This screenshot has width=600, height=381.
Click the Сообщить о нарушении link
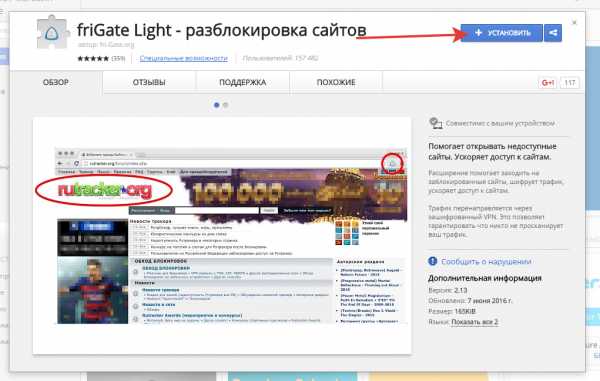486,262
